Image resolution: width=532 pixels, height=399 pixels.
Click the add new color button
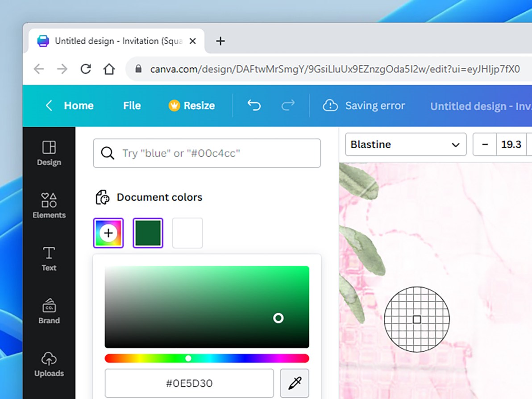pyautogui.click(x=108, y=232)
